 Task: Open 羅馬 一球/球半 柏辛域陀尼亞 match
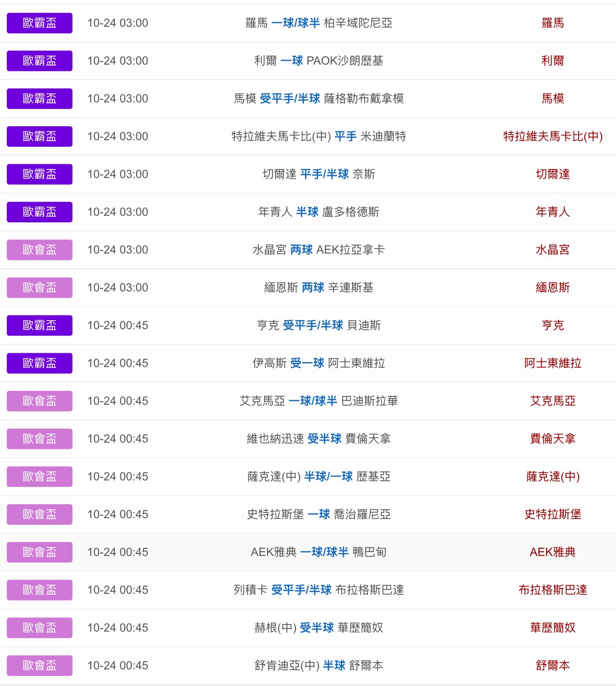click(x=319, y=23)
